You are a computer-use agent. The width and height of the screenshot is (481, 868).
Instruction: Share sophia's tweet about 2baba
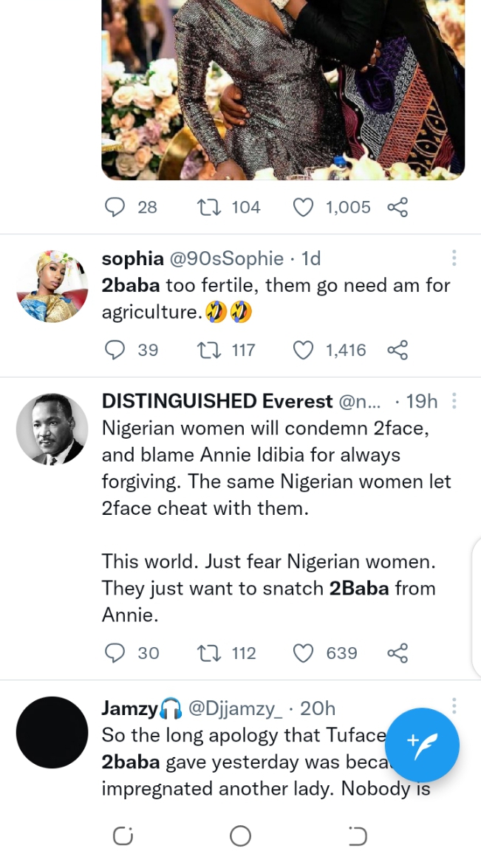click(x=398, y=349)
